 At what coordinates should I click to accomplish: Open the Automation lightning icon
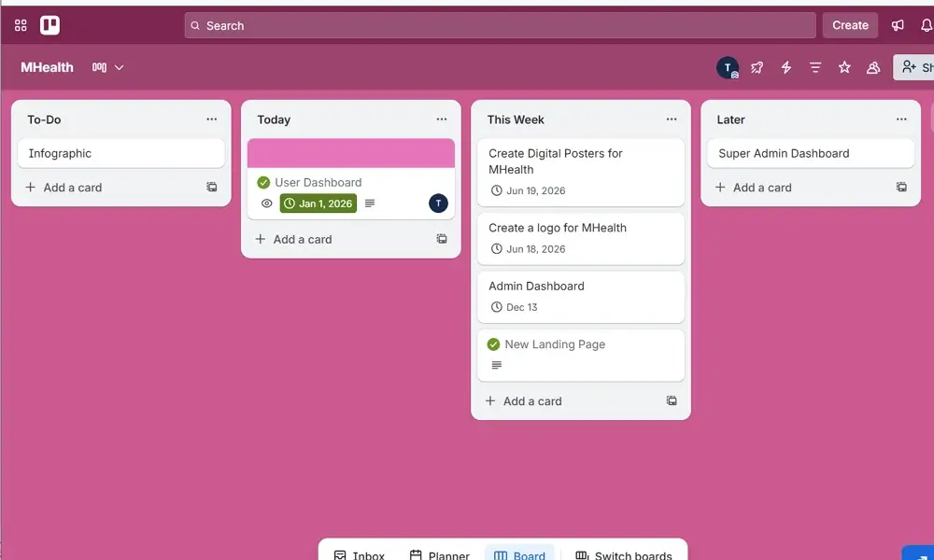coord(785,67)
